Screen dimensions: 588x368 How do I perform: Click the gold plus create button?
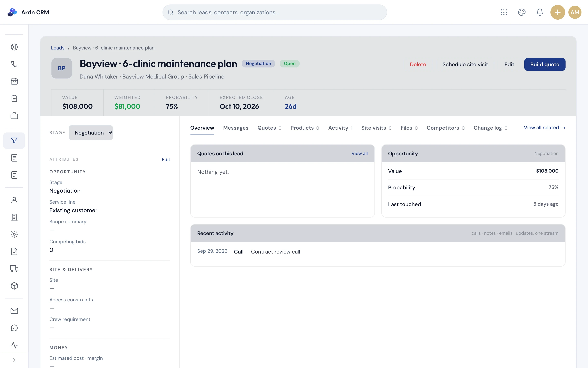click(558, 12)
